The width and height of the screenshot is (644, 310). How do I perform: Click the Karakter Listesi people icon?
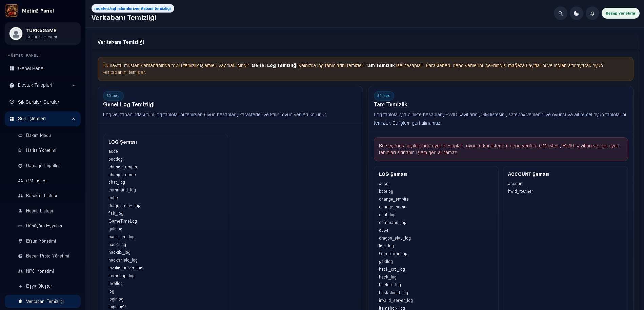(20, 196)
